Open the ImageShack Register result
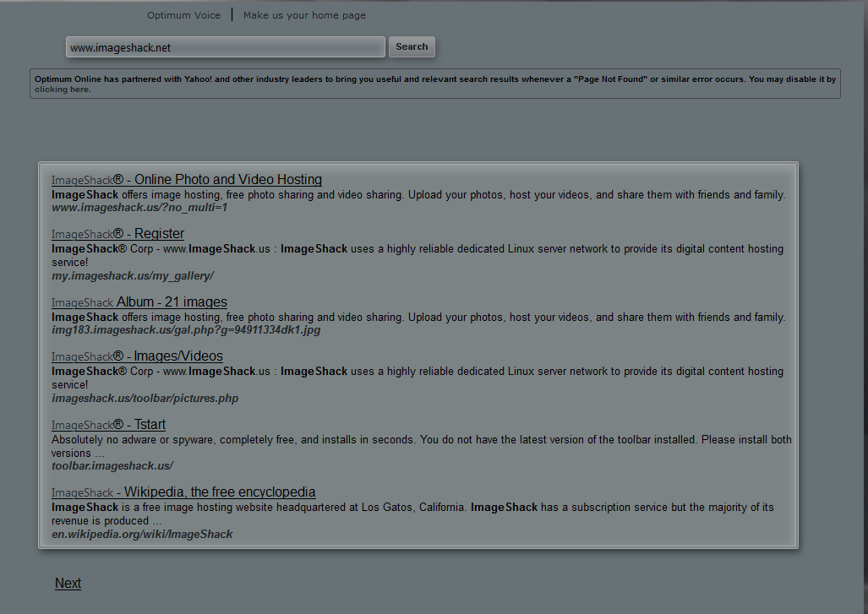The height and width of the screenshot is (614, 868). pyautogui.click(x=118, y=234)
